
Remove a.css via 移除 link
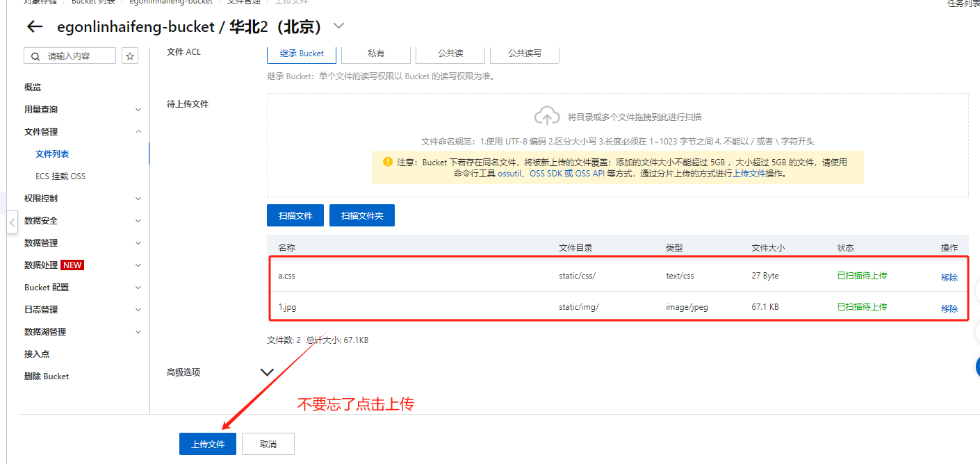point(949,277)
